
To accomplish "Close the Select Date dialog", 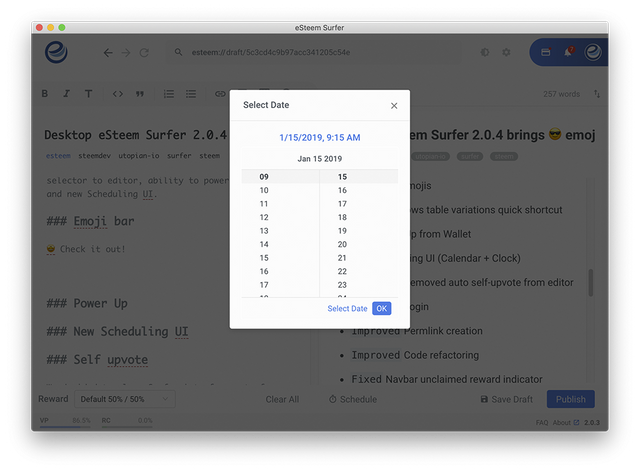I will pyautogui.click(x=394, y=106).
